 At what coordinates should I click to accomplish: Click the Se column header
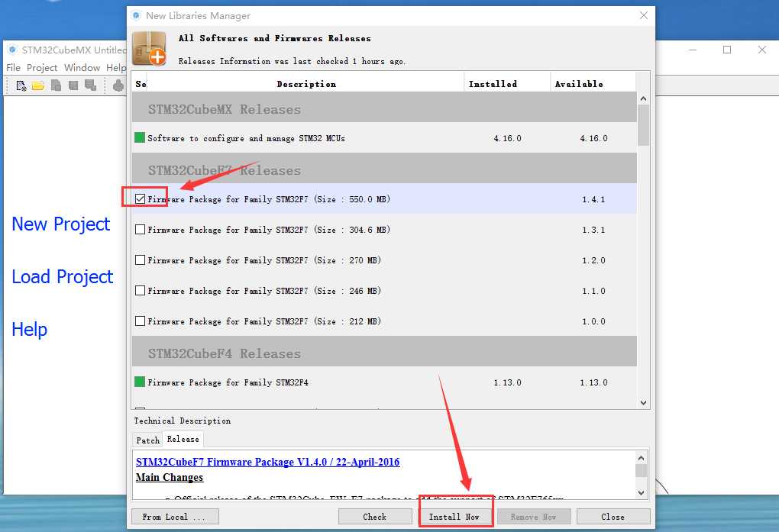[141, 84]
